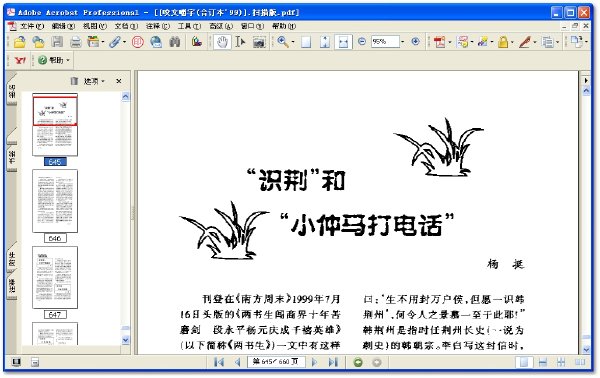
Task: Select page 647 thumbnail
Action: 55,277
